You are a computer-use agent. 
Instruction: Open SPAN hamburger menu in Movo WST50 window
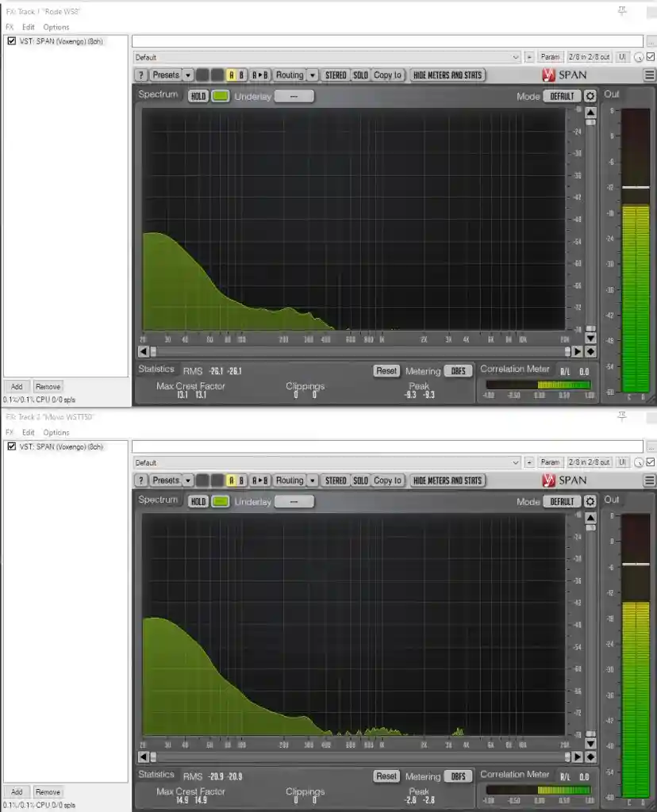[649, 481]
